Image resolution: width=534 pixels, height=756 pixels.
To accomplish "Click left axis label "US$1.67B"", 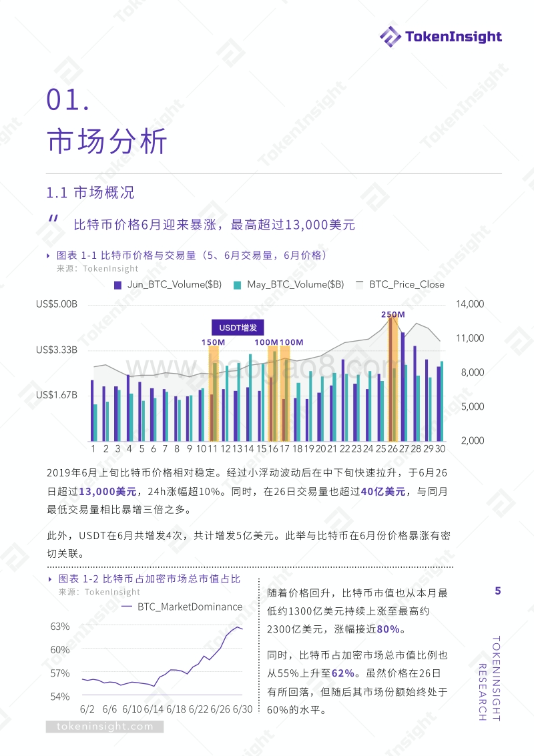I will point(57,395).
